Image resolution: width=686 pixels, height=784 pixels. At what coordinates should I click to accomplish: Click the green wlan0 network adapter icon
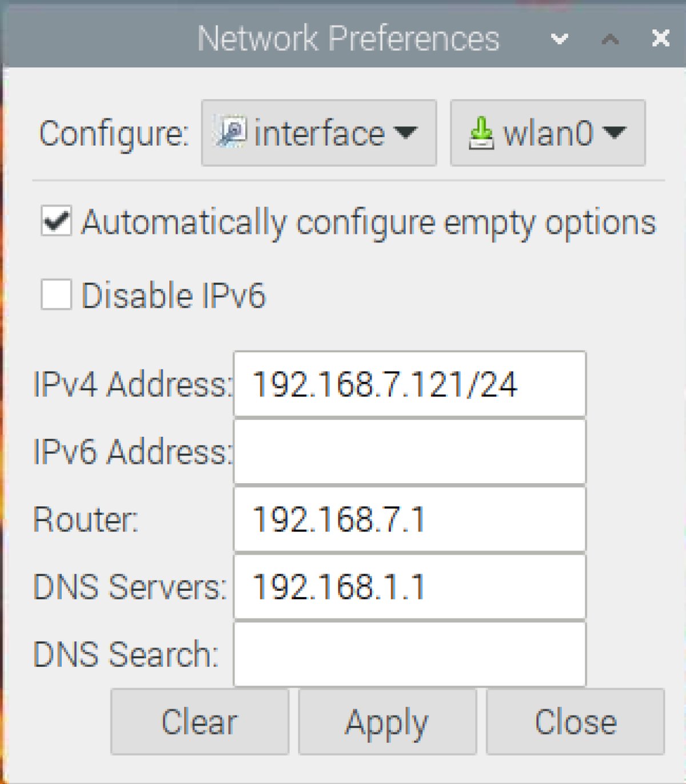tap(481, 133)
